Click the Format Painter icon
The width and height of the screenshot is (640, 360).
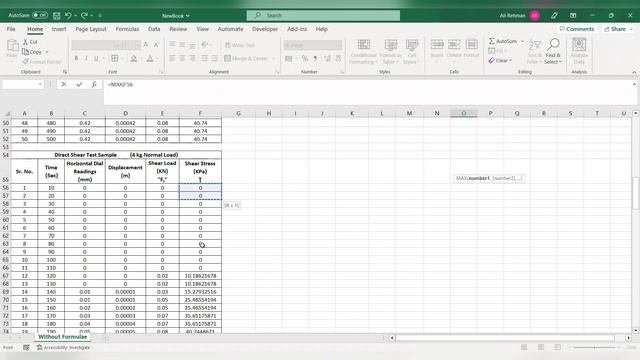tap(25, 62)
